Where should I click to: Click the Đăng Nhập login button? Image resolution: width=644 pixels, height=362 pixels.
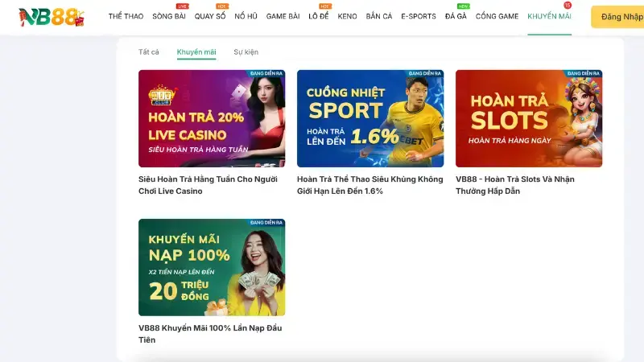(619, 17)
